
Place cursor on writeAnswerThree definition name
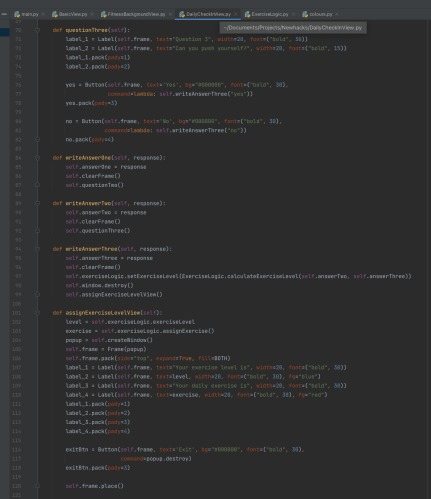point(91,249)
